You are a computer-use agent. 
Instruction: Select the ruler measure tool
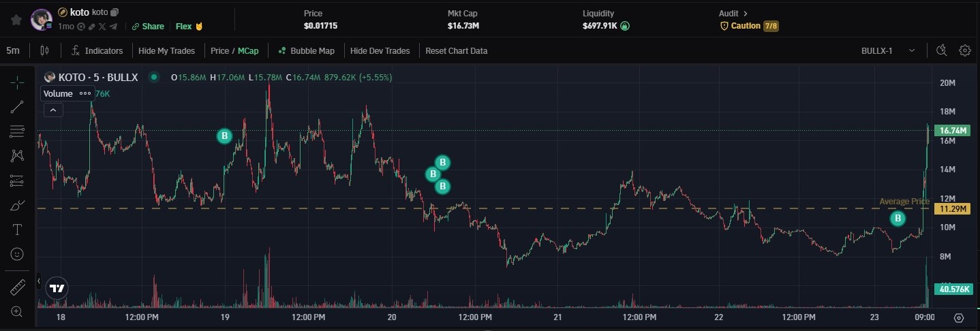click(x=18, y=287)
